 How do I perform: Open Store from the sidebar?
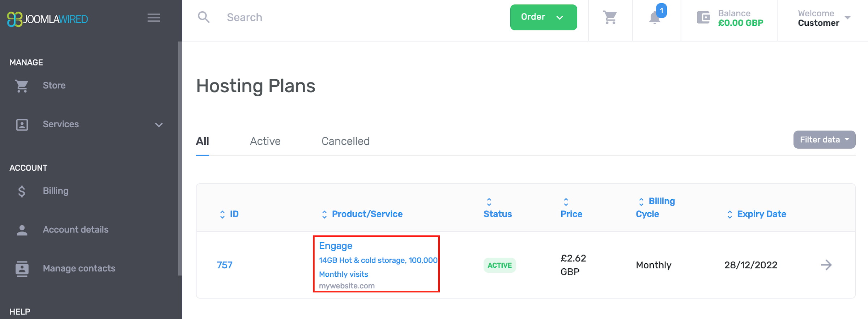click(54, 85)
